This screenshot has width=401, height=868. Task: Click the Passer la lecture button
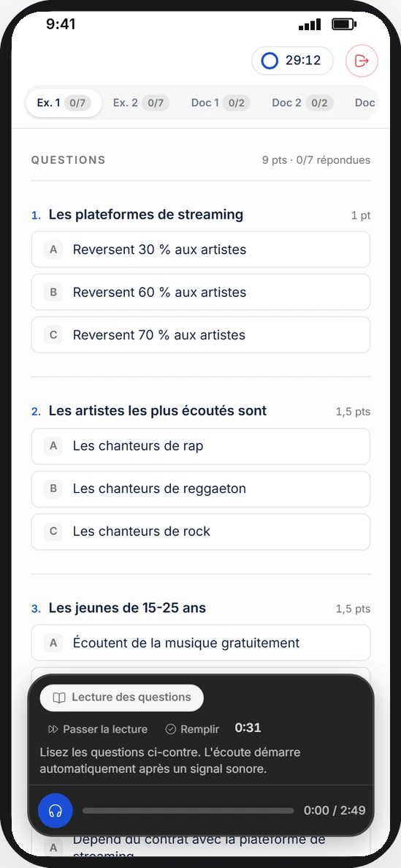pyautogui.click(x=98, y=729)
